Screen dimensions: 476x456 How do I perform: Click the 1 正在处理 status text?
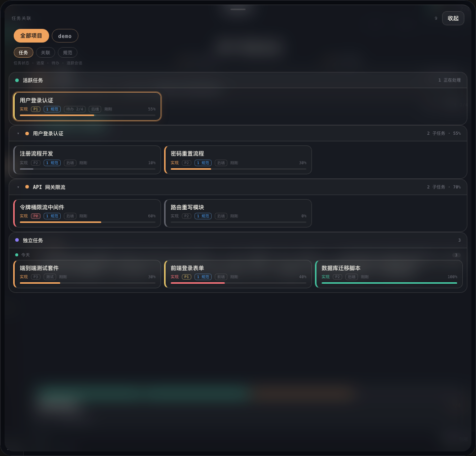click(450, 80)
